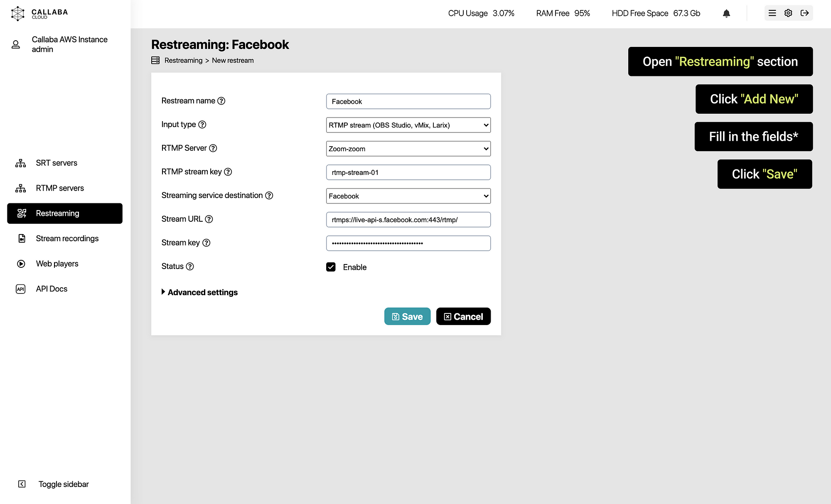Click the Toggle sidebar menu item

pyautogui.click(x=63, y=484)
